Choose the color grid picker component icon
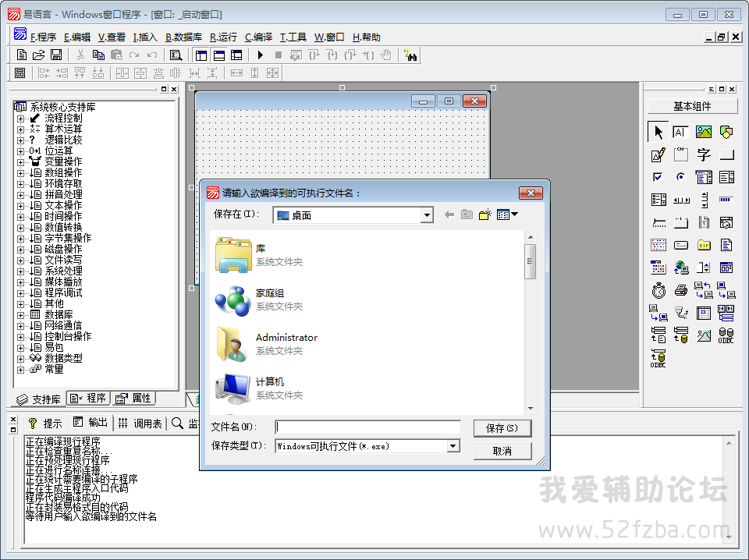This screenshot has height=560, width=749. coord(658,268)
